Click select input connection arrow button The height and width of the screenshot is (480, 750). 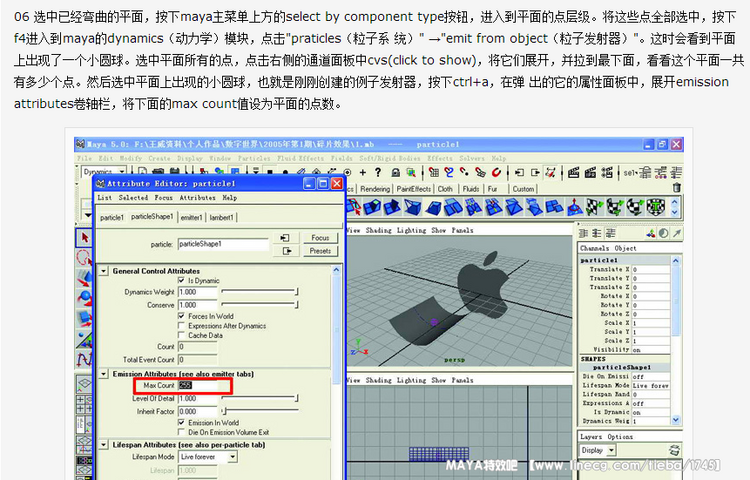[x=285, y=238]
